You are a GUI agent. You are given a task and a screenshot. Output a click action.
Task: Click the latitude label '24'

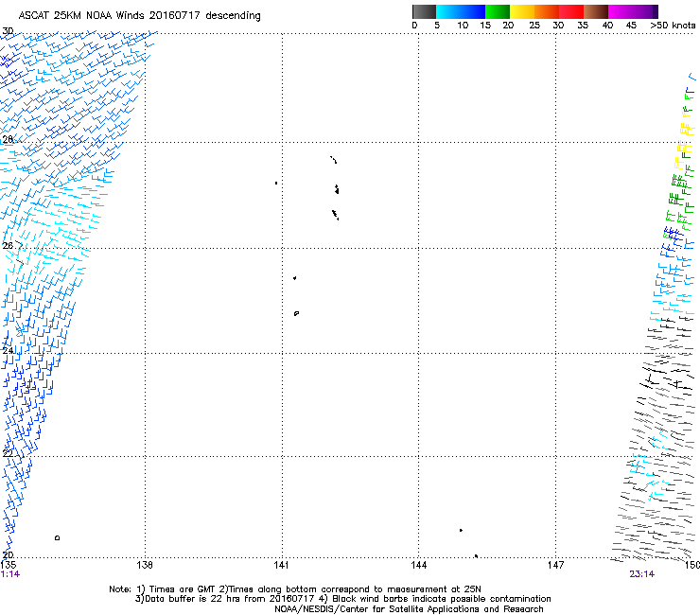(8, 351)
